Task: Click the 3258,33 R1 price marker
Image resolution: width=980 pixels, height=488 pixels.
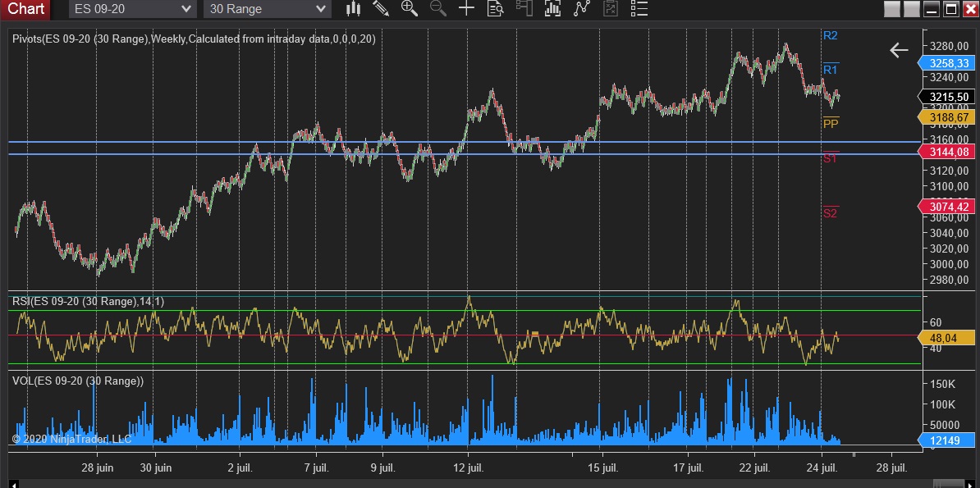Action: 946,63
